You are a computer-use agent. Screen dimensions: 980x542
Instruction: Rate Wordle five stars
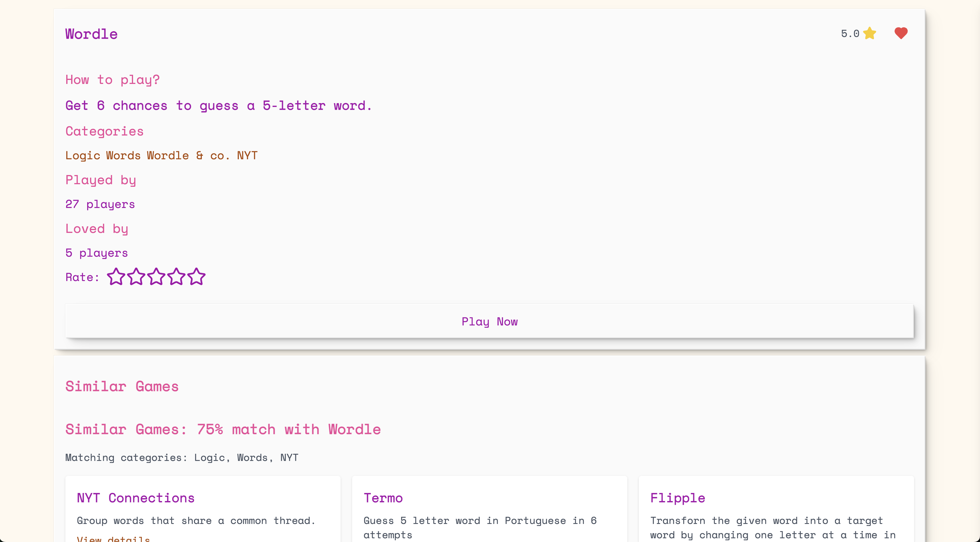[x=196, y=277]
